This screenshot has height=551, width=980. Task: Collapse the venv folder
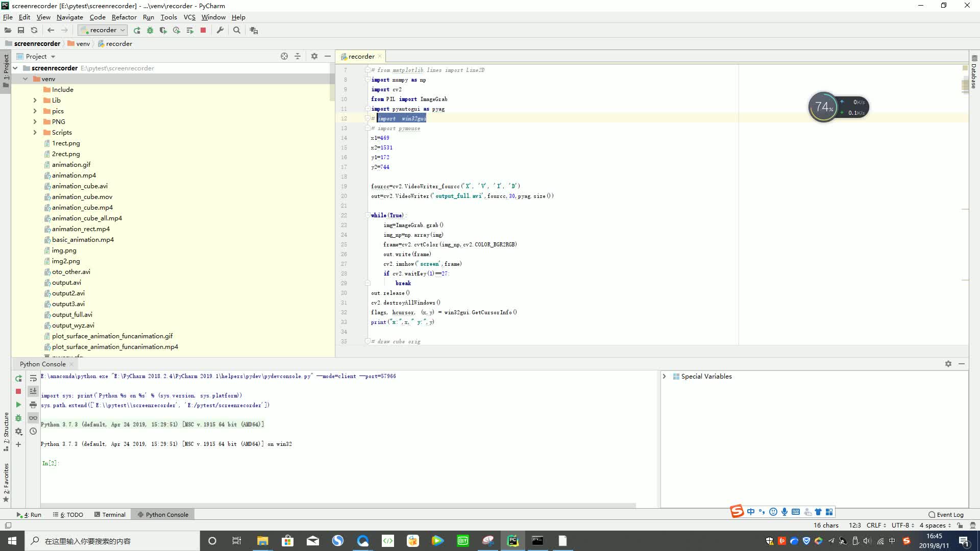tap(25, 79)
